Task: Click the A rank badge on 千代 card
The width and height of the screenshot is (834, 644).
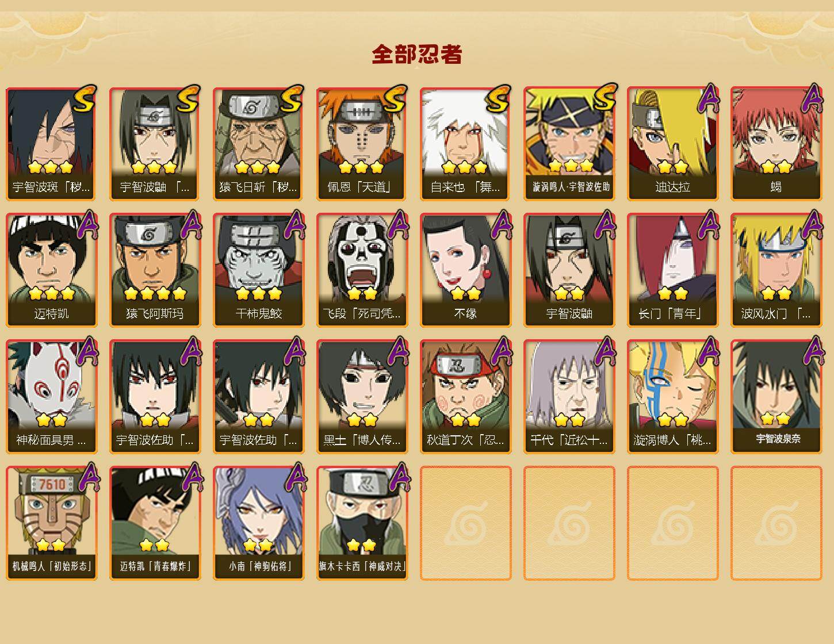Action: 605,351
